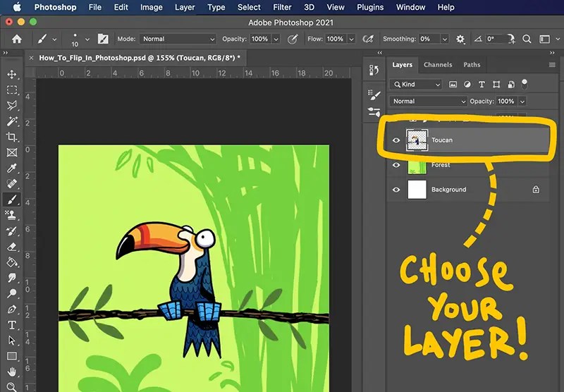Hide the Background layer eye icon

click(396, 190)
